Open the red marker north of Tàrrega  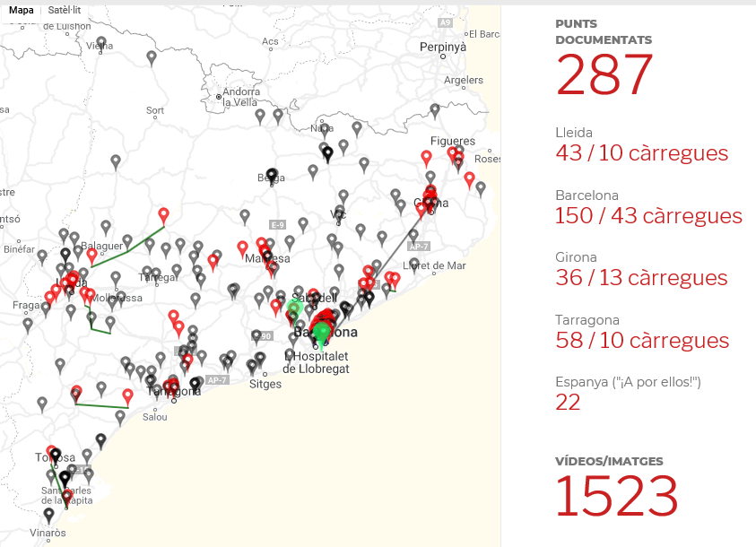(163, 214)
